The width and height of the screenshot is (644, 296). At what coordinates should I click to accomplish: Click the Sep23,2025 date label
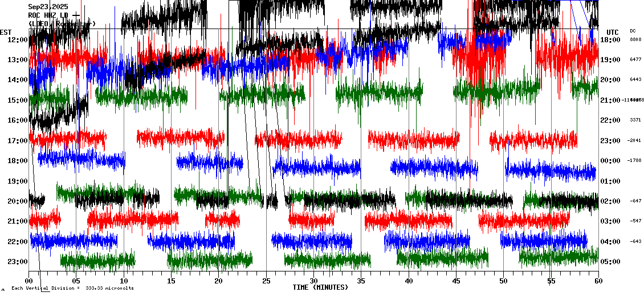(48, 7)
